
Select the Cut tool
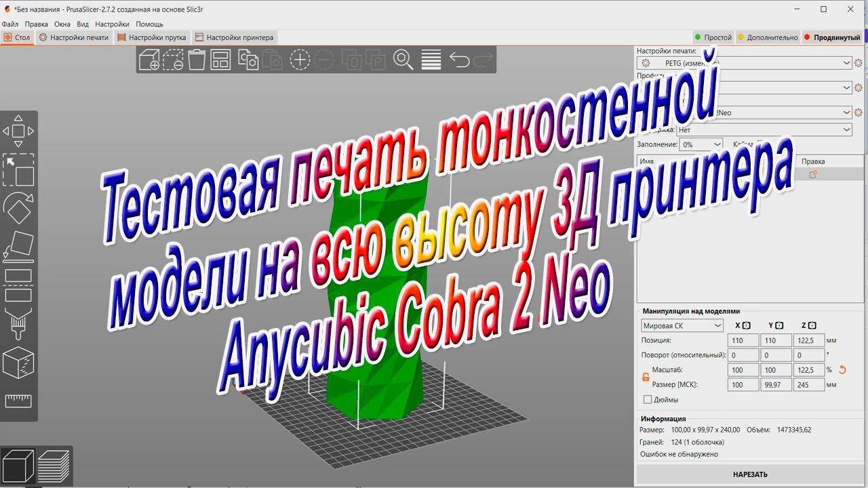pyautogui.click(x=18, y=285)
